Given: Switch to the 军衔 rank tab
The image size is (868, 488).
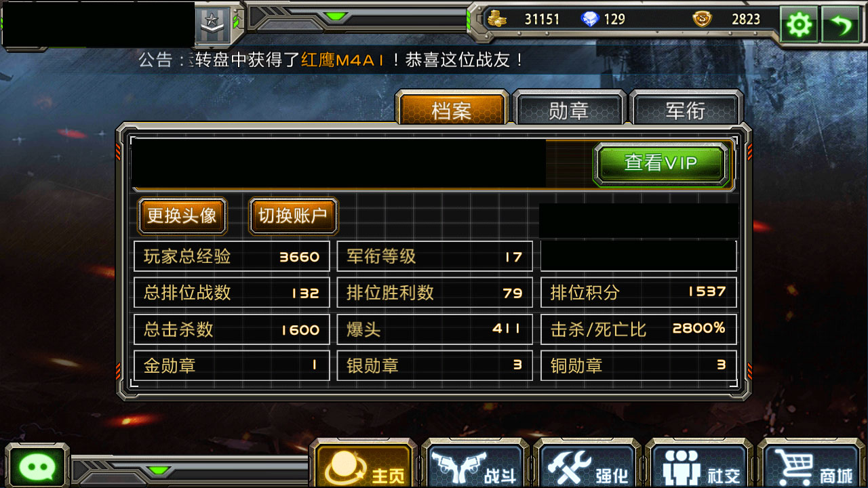Looking at the screenshot, I should click(x=686, y=109).
